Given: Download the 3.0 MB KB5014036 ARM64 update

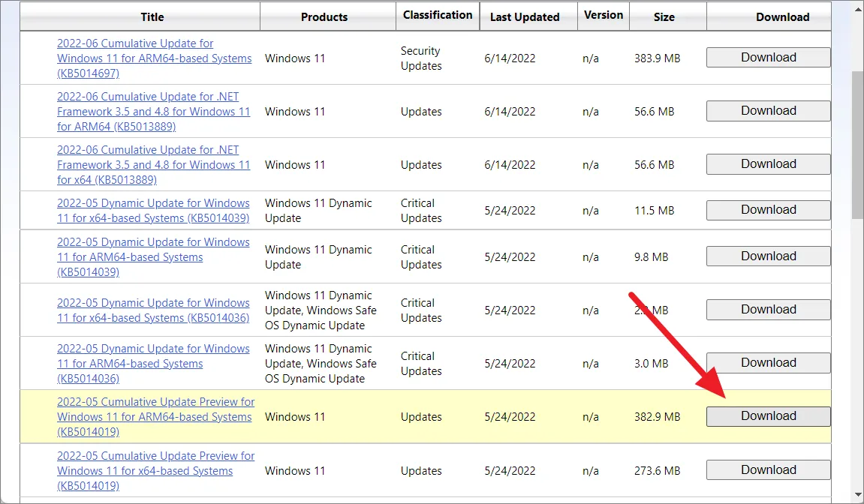Looking at the screenshot, I should (768, 363).
